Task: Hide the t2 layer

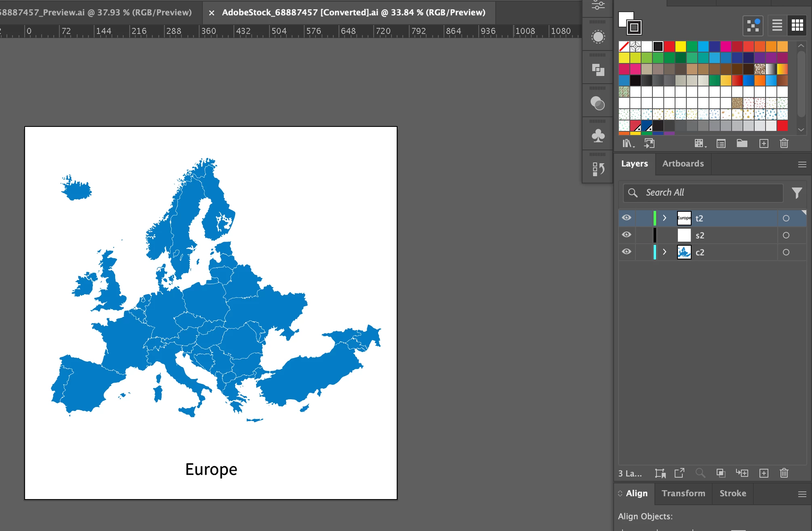Action: [627, 218]
